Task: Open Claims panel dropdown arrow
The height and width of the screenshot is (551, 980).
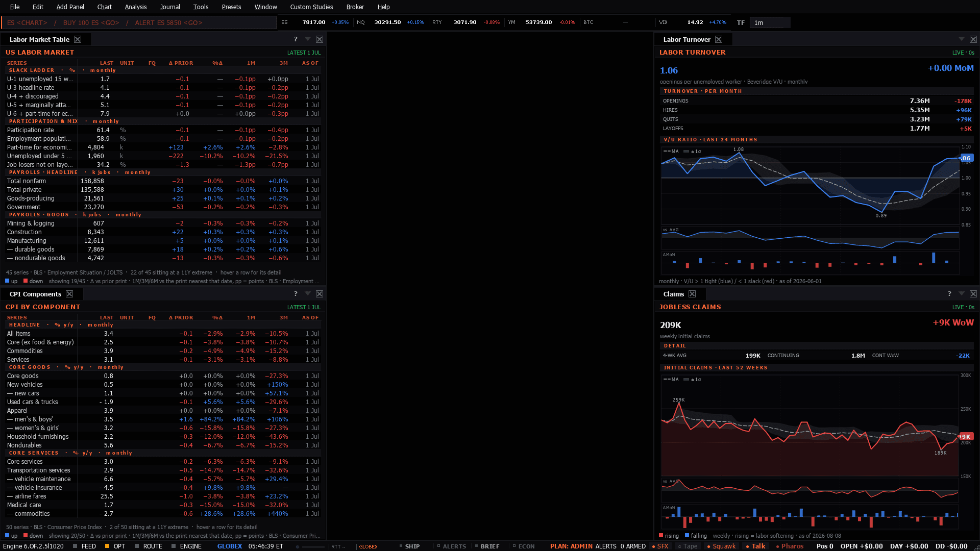Action: 962,293
